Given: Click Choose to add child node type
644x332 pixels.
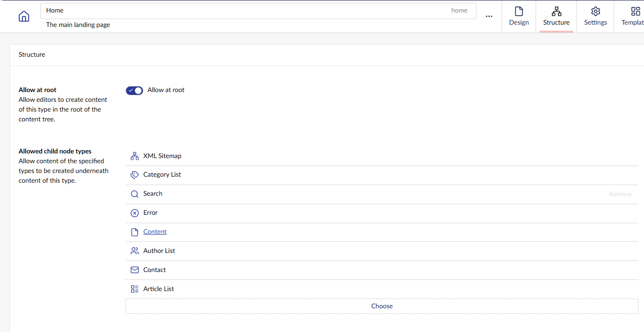Looking at the screenshot, I should pyautogui.click(x=382, y=306).
